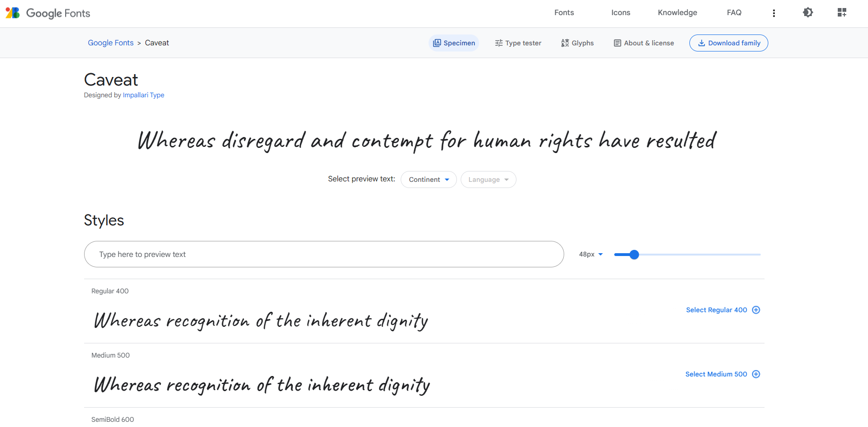Switch to the Glyphs tab

(577, 43)
